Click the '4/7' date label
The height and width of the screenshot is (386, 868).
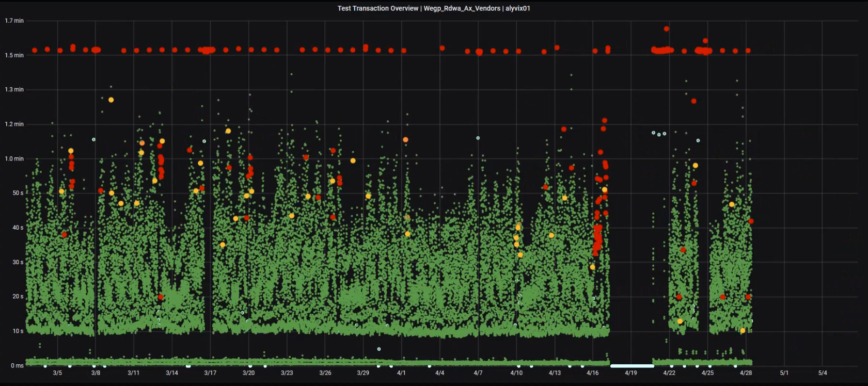pyautogui.click(x=478, y=373)
